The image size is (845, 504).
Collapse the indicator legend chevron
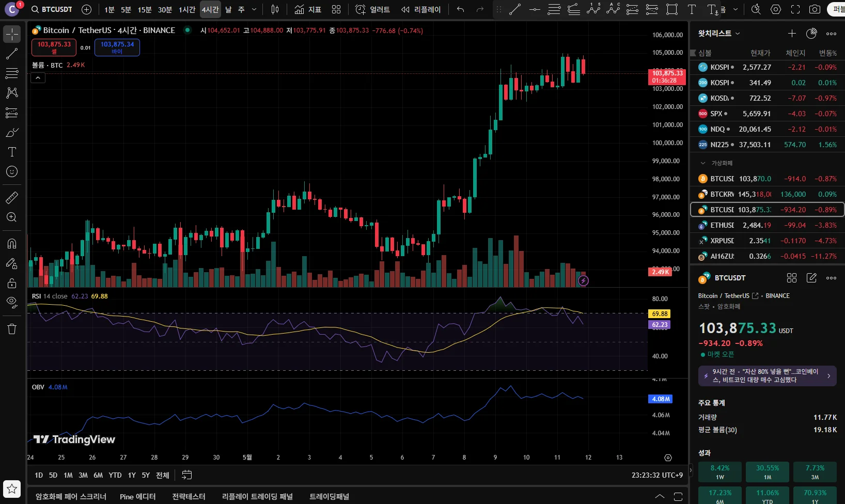[x=38, y=78]
